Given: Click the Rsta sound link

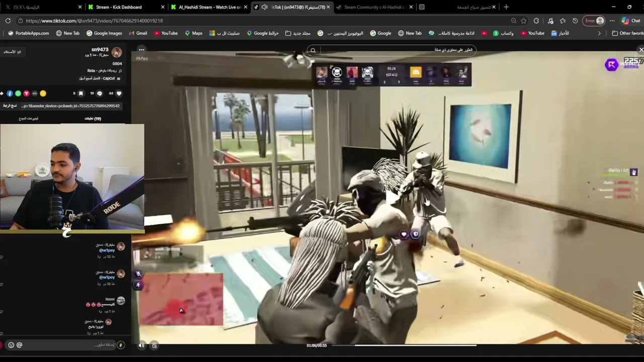Looking at the screenshot, I should [104, 71].
